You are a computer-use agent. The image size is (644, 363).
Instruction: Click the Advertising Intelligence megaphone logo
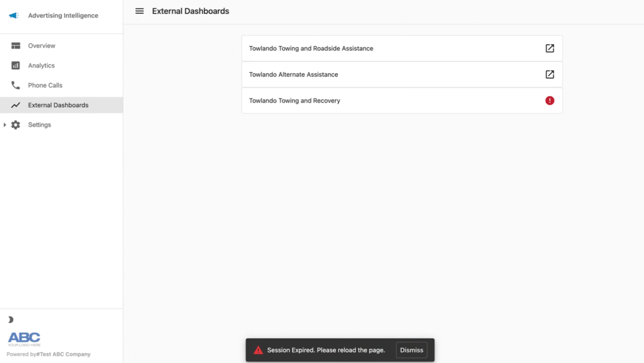13,15
